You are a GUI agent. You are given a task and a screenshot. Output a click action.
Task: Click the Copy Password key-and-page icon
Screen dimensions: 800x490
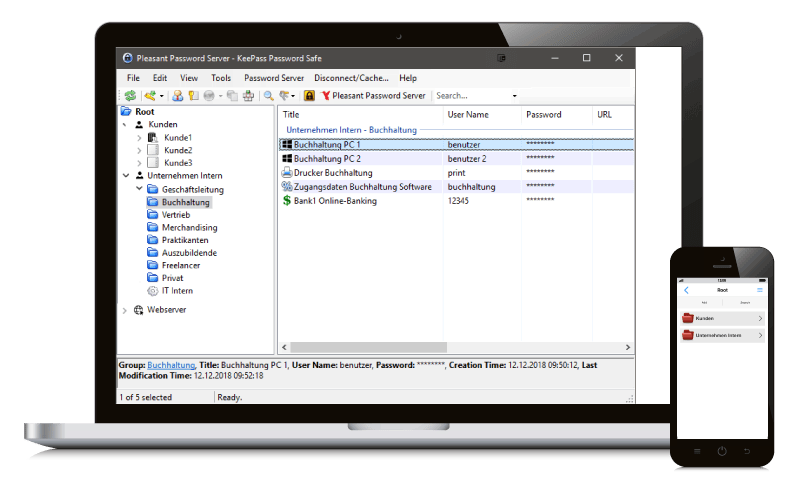point(193,95)
